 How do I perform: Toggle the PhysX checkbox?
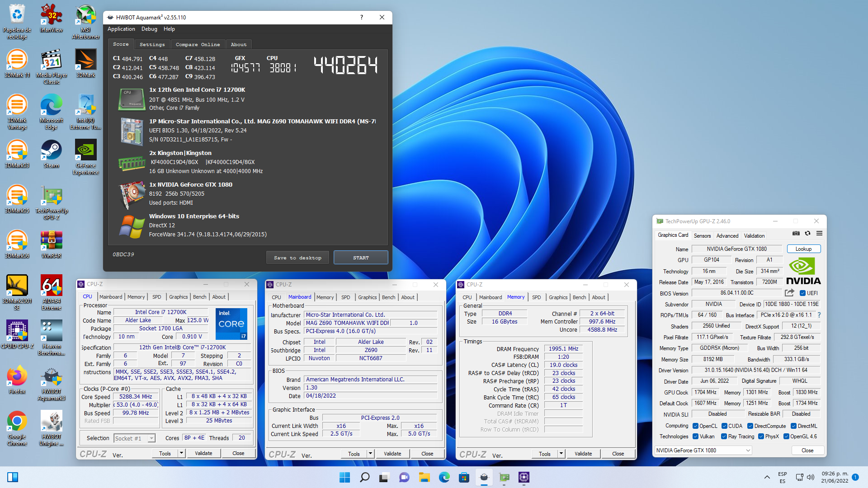[761, 436]
